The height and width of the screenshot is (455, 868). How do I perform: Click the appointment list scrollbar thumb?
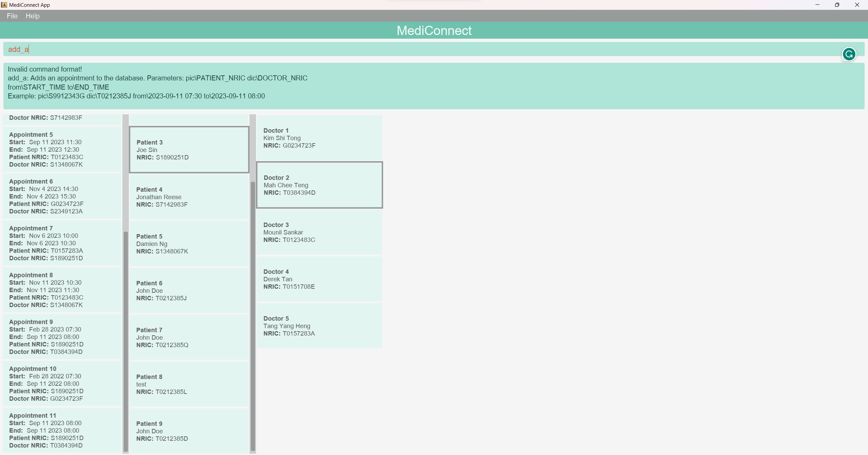pos(126,339)
